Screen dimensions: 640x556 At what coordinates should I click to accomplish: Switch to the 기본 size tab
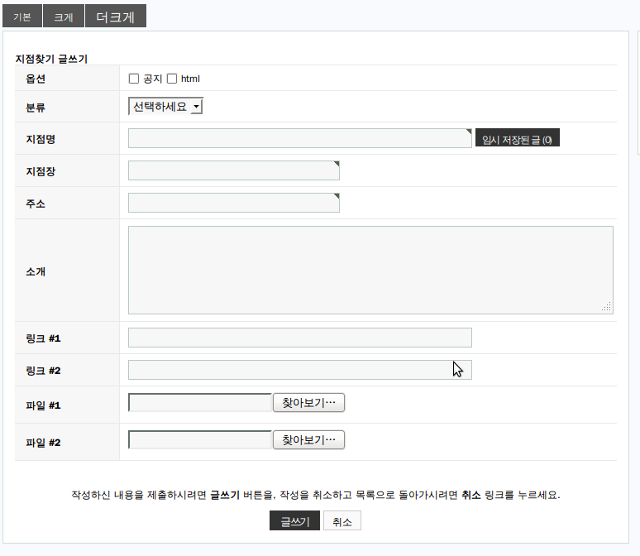pos(21,17)
